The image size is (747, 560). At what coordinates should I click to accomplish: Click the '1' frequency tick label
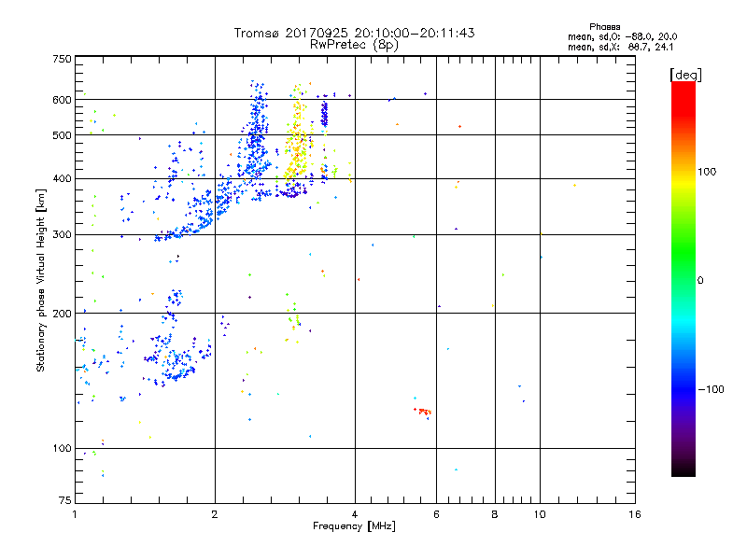point(75,514)
